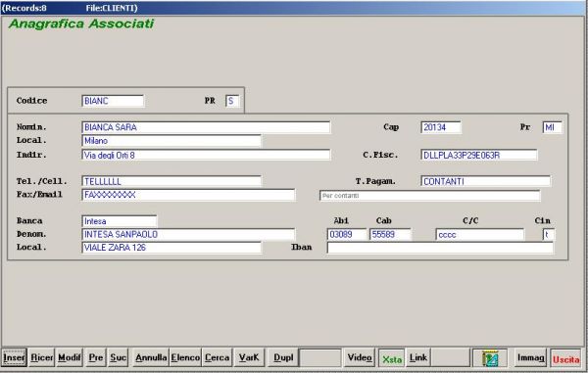Image resolution: width=588 pixels, height=373 pixels.
Task: Click the Abi field showing 03089
Action: point(347,234)
